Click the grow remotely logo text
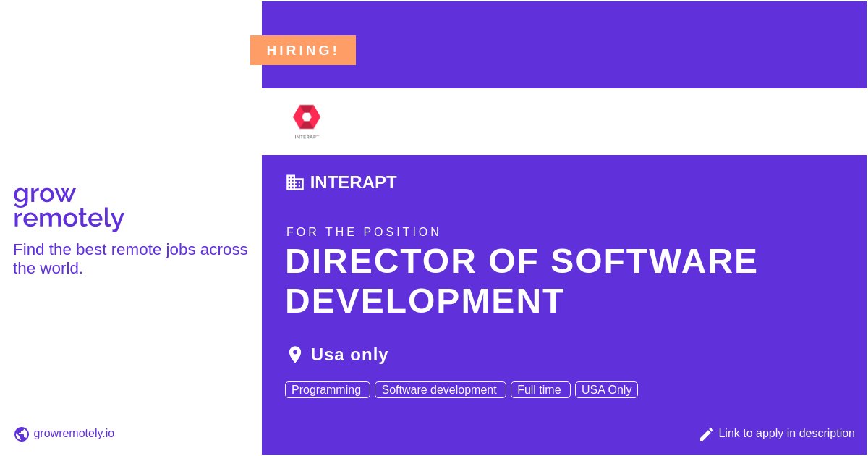868x456 pixels. tap(69, 206)
